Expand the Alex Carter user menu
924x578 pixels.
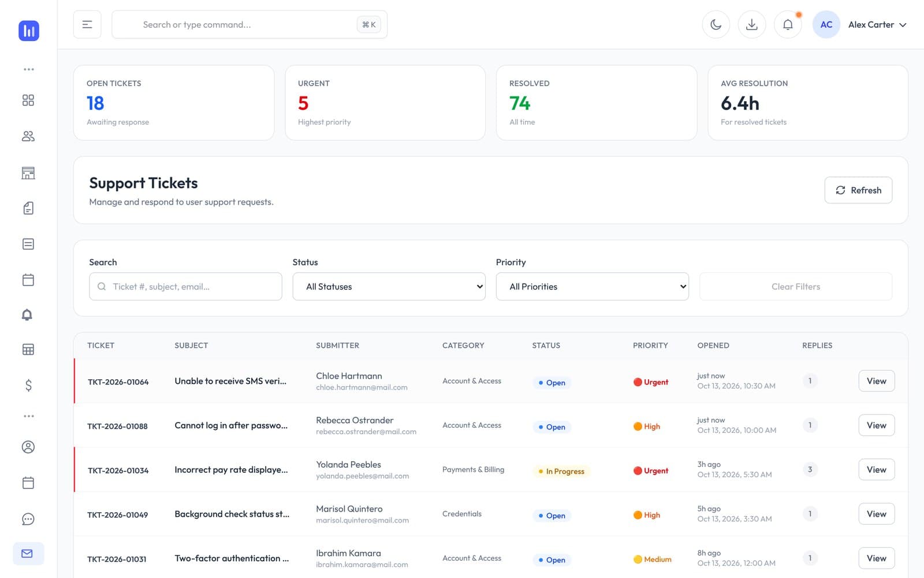click(877, 24)
